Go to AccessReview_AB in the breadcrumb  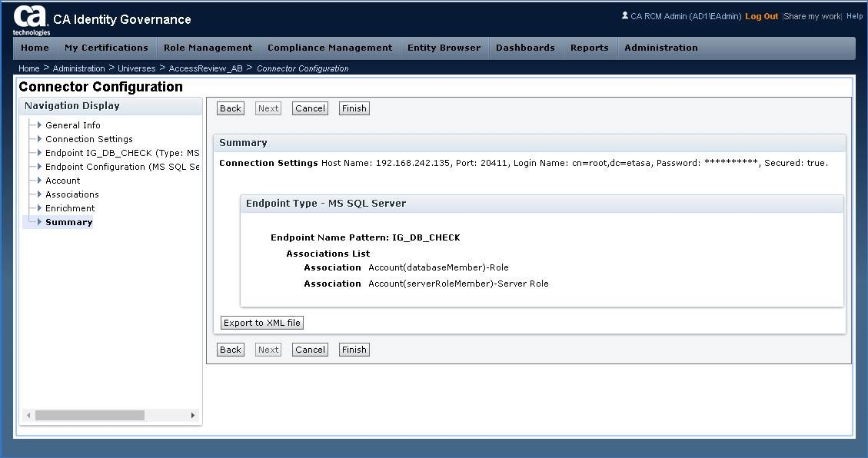[206, 68]
